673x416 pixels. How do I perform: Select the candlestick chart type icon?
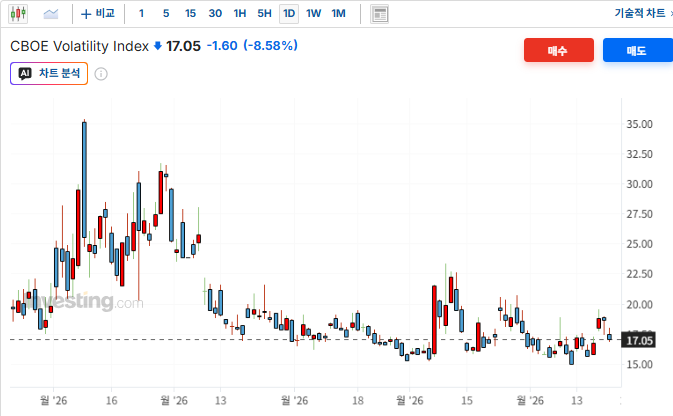[x=18, y=14]
